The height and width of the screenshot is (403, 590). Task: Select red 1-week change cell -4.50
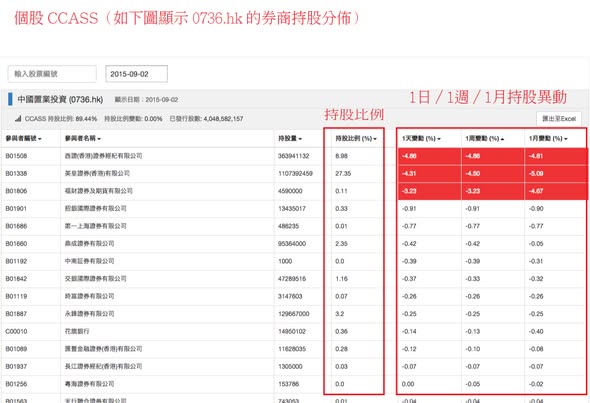pyautogui.click(x=493, y=173)
